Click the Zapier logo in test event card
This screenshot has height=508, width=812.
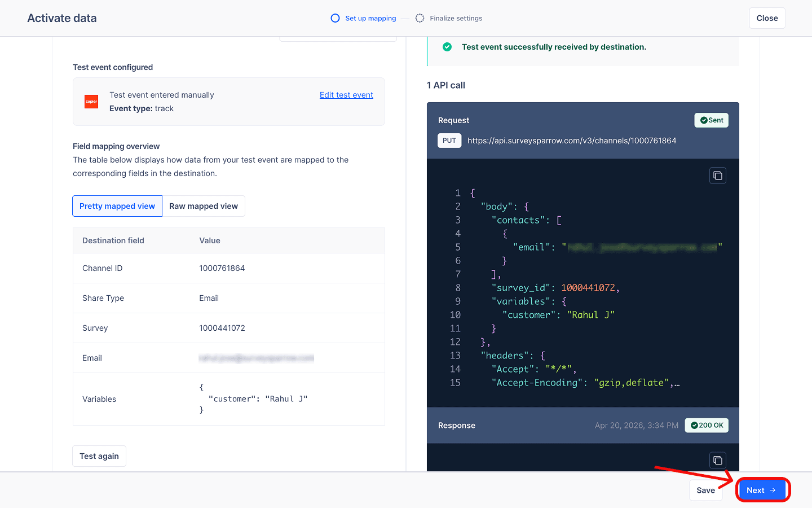(x=91, y=102)
